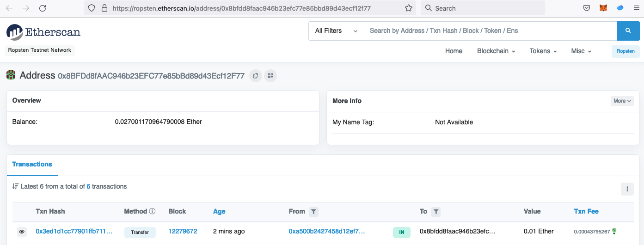Click the Transfer method badge
Viewport: 644px width, 245px height.
(x=140, y=232)
